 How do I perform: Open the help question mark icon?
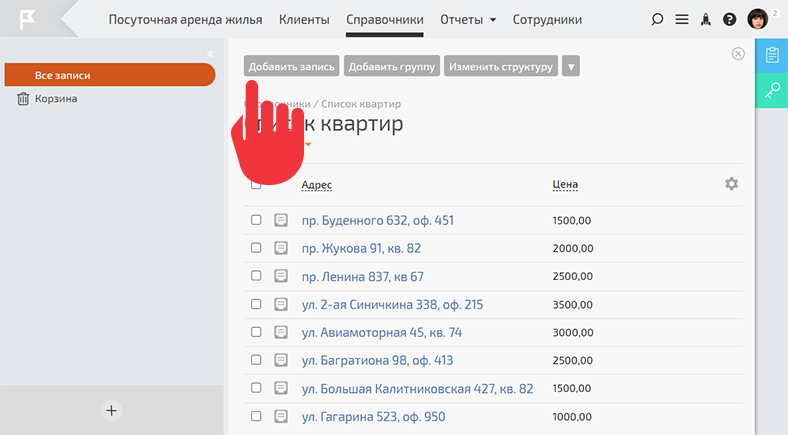coord(730,19)
